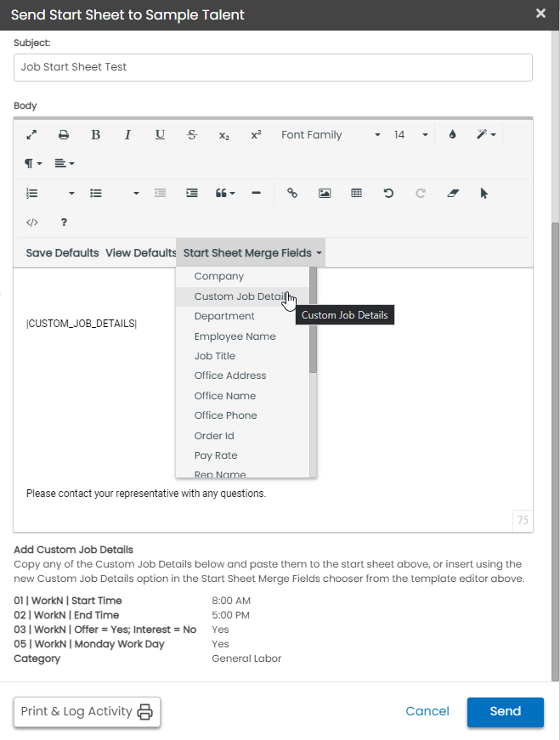
Task: Click the redo icon
Action: (421, 193)
